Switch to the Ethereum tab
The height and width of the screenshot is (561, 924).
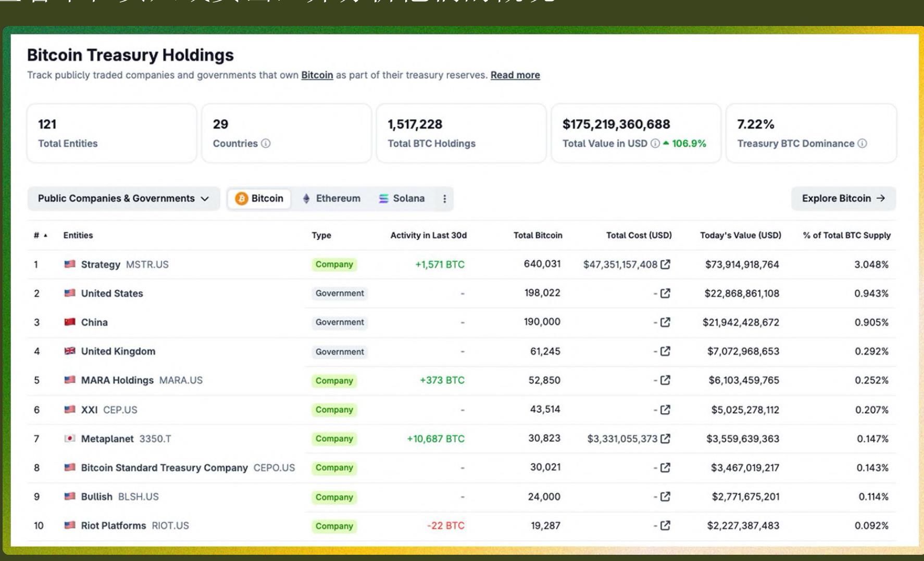(331, 199)
